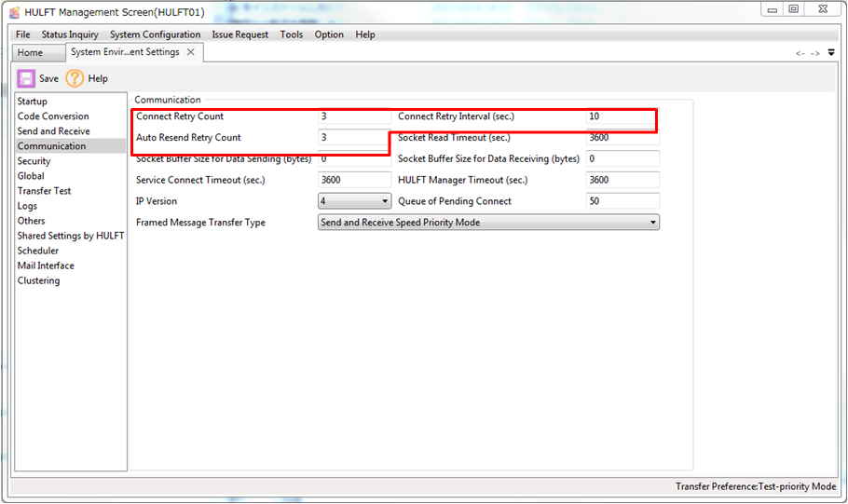
Task: Select Security in the settings list
Action: (34, 161)
